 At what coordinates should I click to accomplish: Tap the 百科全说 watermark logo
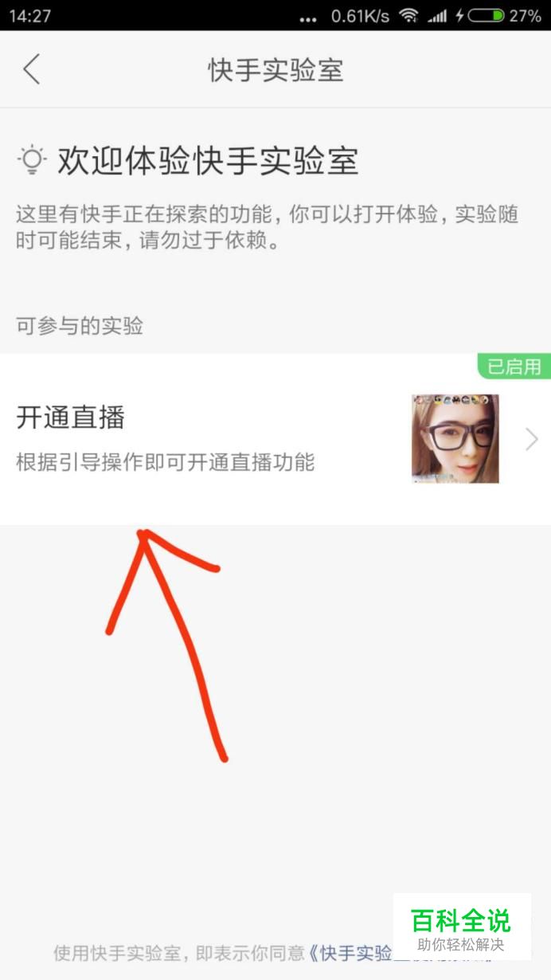(462, 927)
